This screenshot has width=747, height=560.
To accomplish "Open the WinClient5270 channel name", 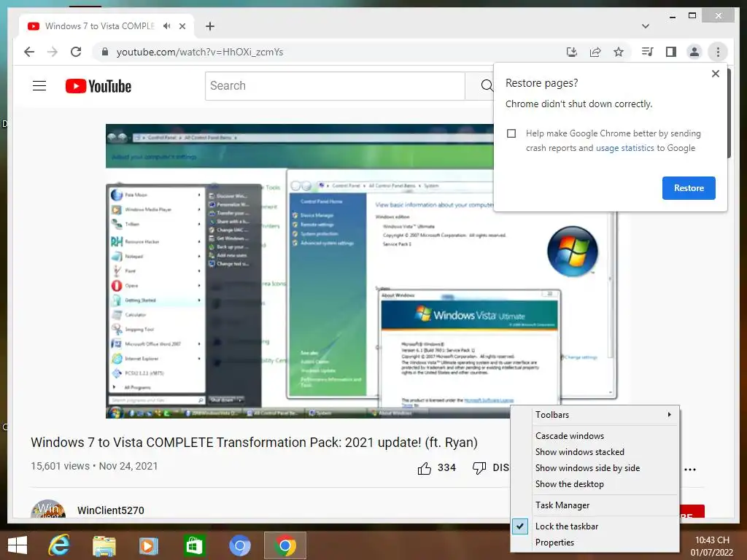I will [x=111, y=510].
